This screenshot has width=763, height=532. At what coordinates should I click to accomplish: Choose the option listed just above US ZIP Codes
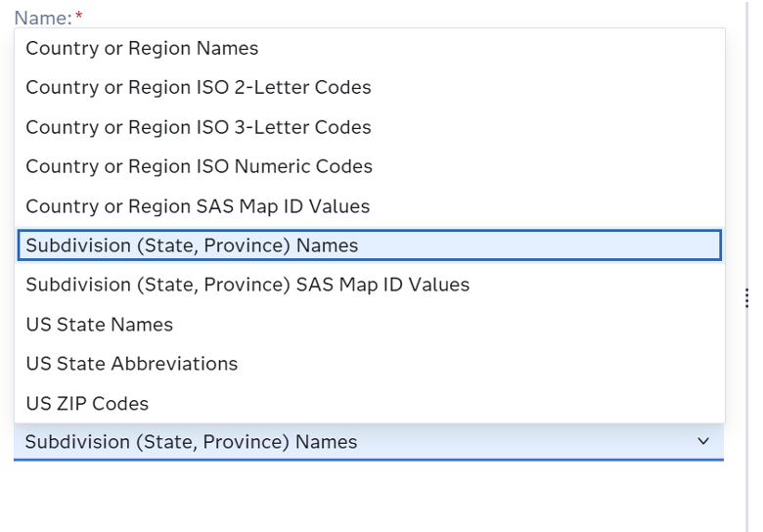tap(131, 364)
